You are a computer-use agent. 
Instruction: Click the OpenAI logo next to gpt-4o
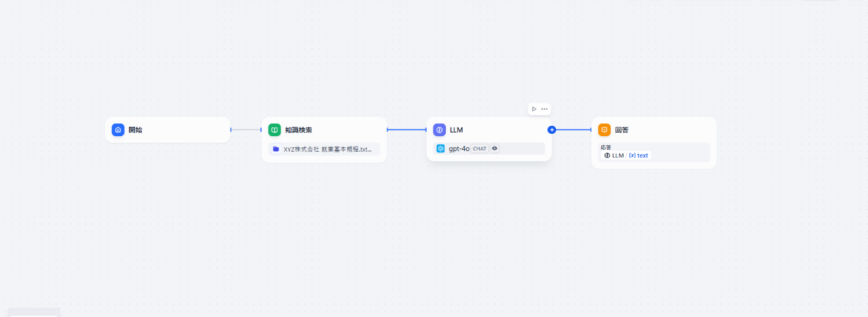coord(441,149)
